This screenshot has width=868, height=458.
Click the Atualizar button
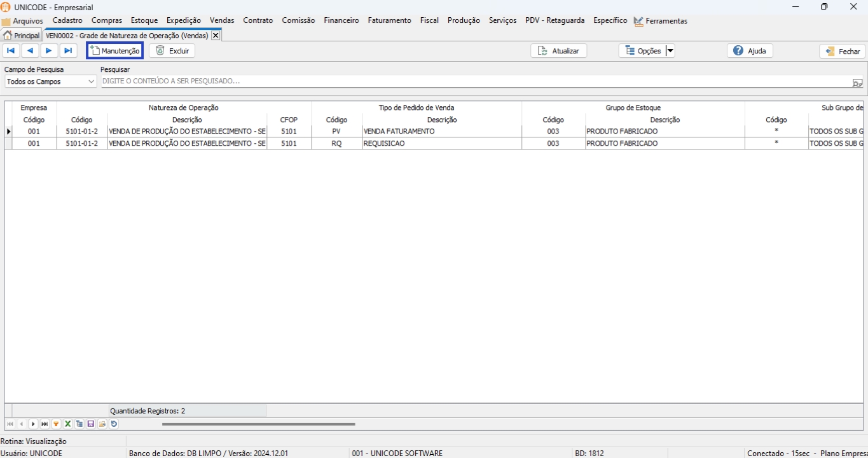click(558, 51)
